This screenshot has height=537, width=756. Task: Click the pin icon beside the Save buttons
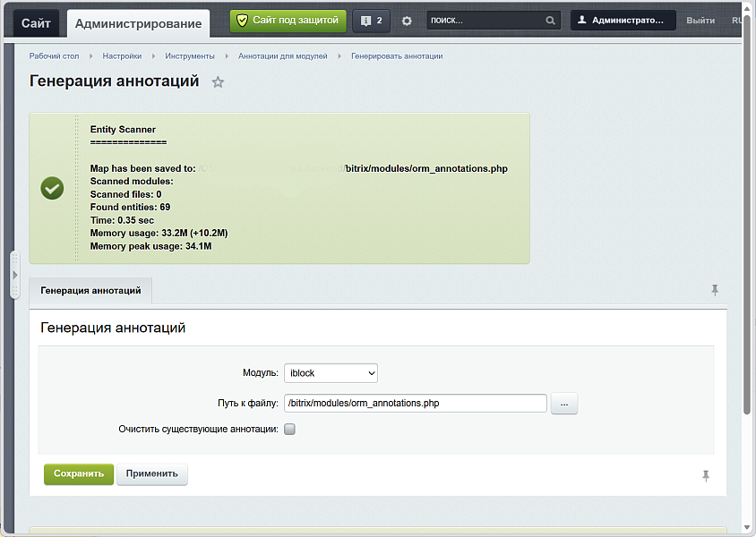point(705,475)
